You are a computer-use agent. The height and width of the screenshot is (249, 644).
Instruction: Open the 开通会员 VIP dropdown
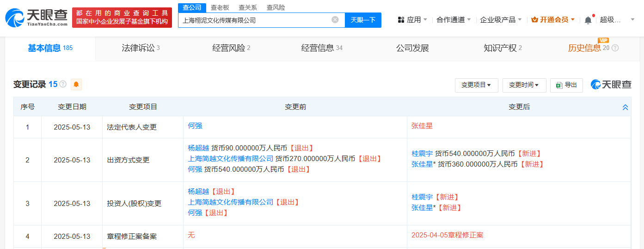(x=553, y=20)
